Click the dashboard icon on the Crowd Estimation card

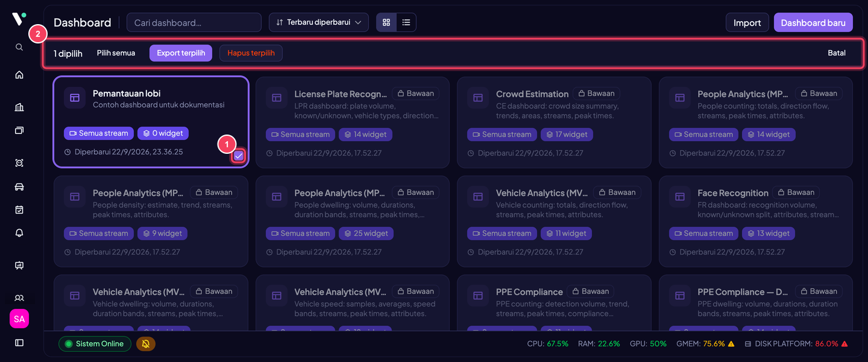[478, 98]
